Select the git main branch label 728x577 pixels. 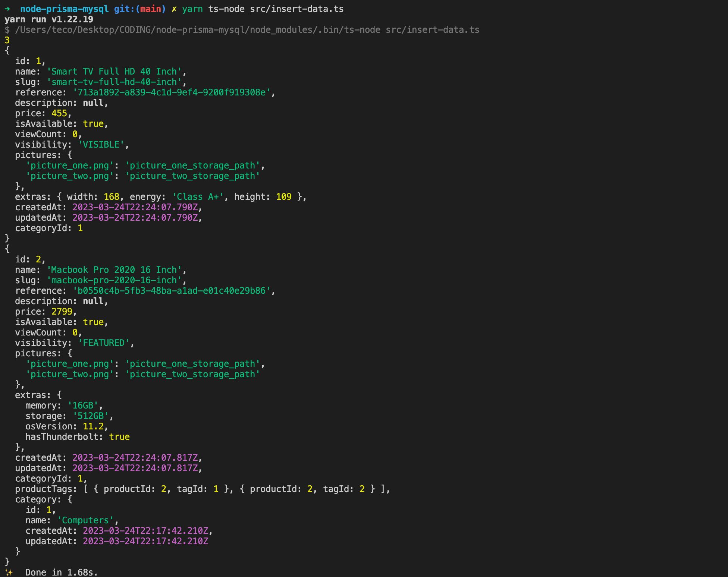(x=151, y=9)
